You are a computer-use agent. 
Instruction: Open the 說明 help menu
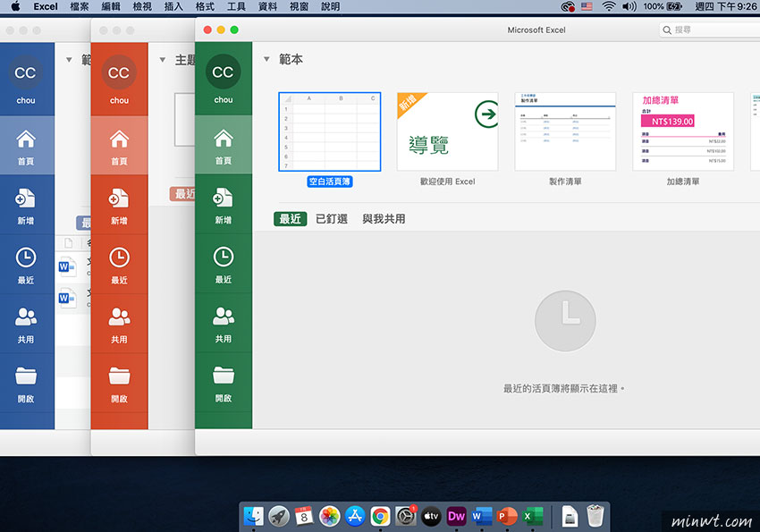pos(331,6)
